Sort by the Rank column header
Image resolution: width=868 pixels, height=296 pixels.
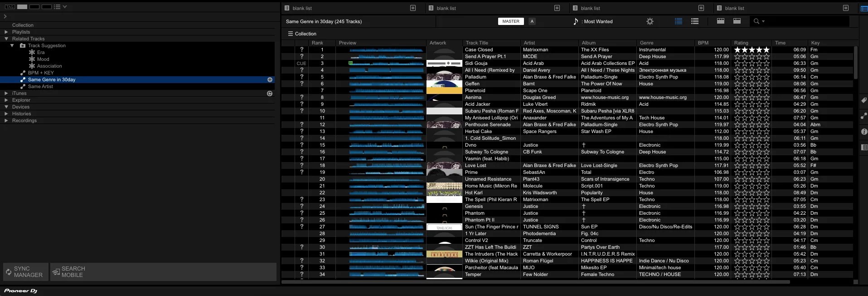click(x=322, y=43)
